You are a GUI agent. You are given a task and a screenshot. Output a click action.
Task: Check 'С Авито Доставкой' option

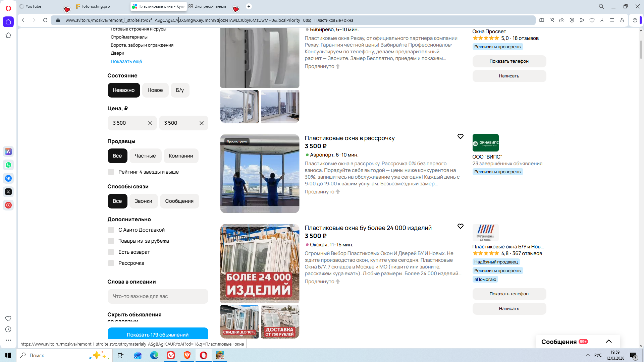[111, 230]
